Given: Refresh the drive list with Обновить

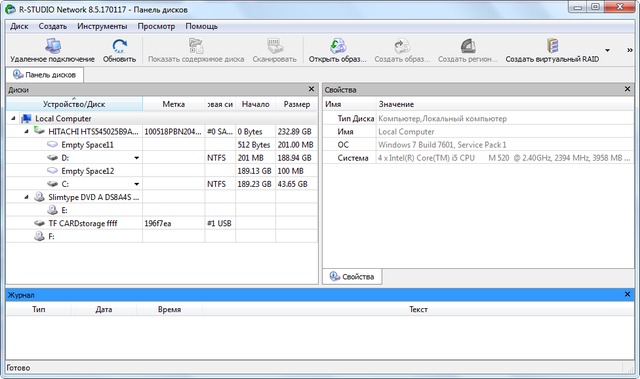Looking at the screenshot, I should point(119,46).
